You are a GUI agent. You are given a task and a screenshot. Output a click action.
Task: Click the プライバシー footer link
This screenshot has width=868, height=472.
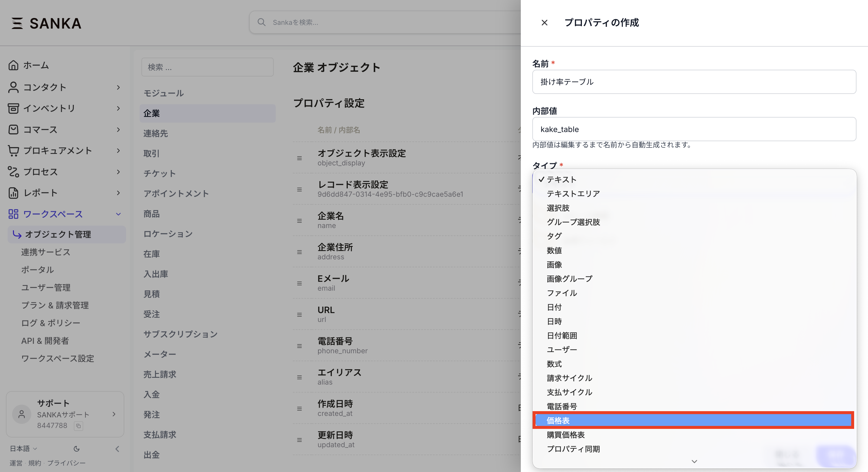(66, 463)
